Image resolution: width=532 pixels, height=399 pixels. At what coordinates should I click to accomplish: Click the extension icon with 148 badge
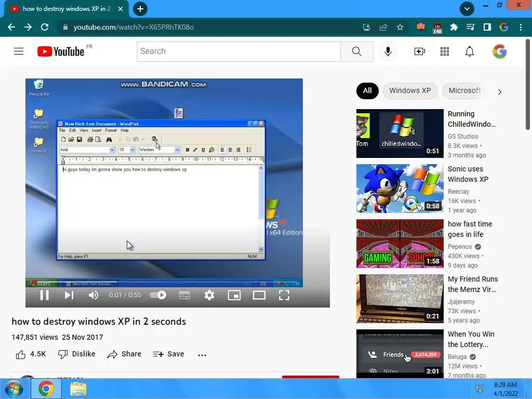[437, 28]
